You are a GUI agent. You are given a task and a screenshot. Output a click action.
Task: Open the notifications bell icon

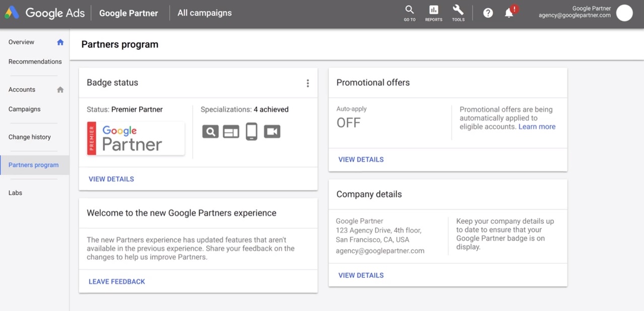(509, 13)
